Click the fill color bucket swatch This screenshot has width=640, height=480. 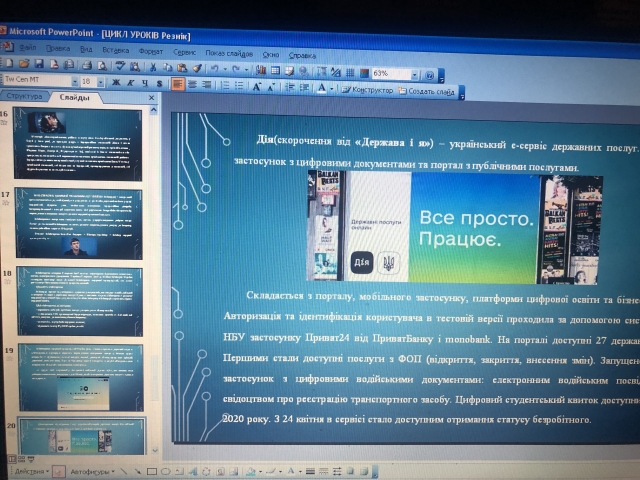point(251,472)
